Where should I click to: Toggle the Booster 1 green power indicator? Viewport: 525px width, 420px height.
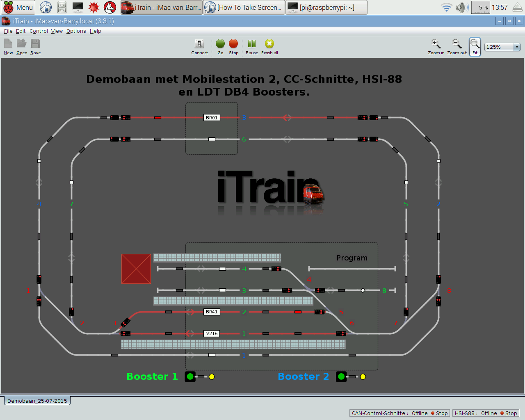[x=190, y=377]
